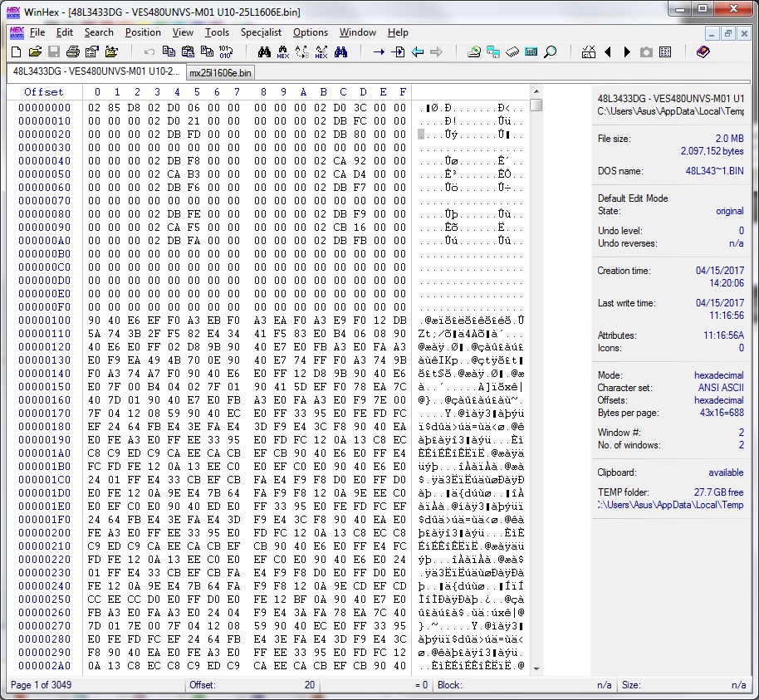Open the Specialist menu
This screenshot has height=700, width=759.
point(261,32)
